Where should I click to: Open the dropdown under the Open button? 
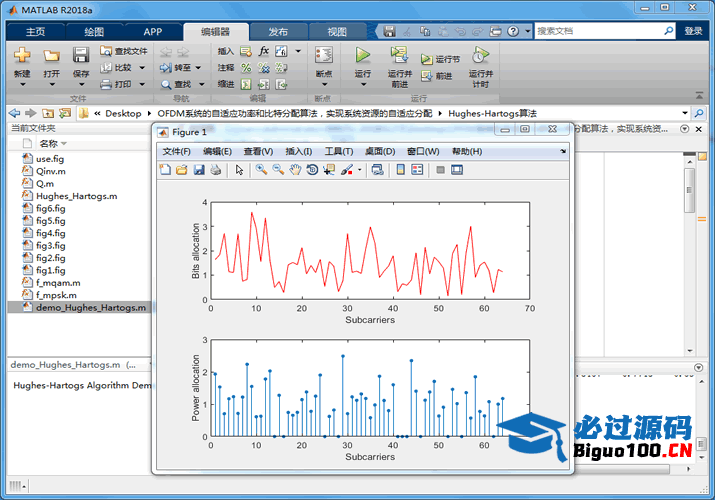tap(52, 84)
